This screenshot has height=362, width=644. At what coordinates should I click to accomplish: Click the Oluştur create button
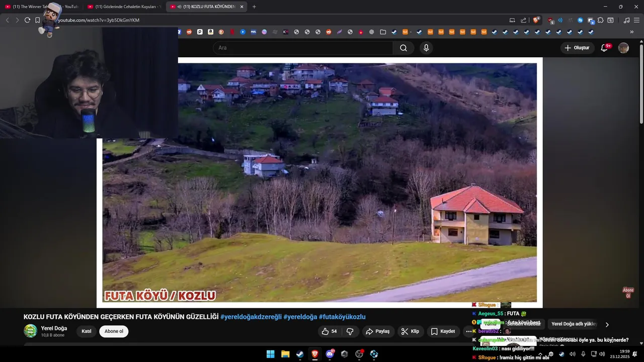pyautogui.click(x=577, y=48)
